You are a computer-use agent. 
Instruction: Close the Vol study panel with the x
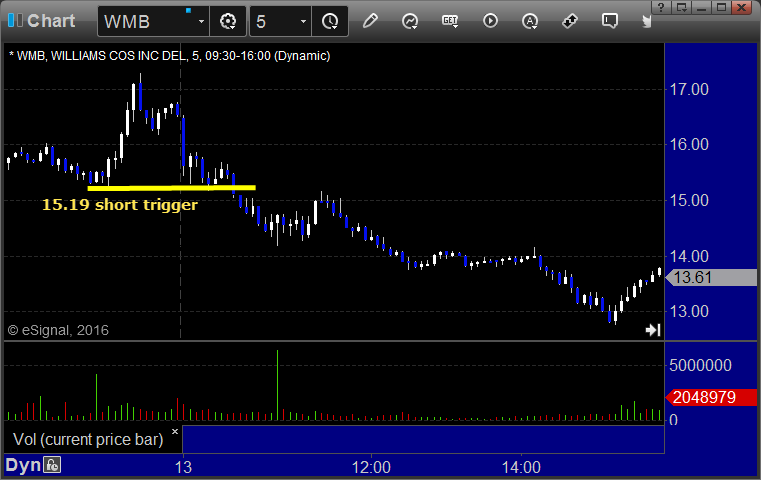pyautogui.click(x=175, y=431)
